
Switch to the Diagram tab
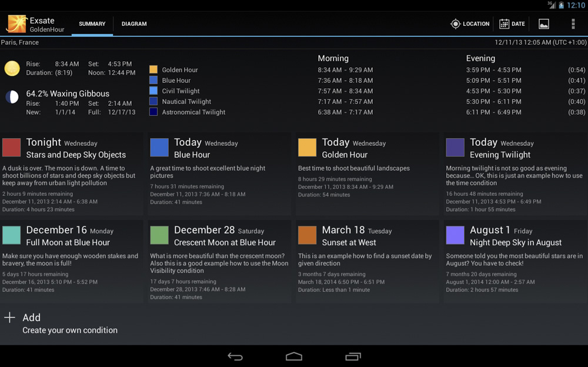[134, 24]
